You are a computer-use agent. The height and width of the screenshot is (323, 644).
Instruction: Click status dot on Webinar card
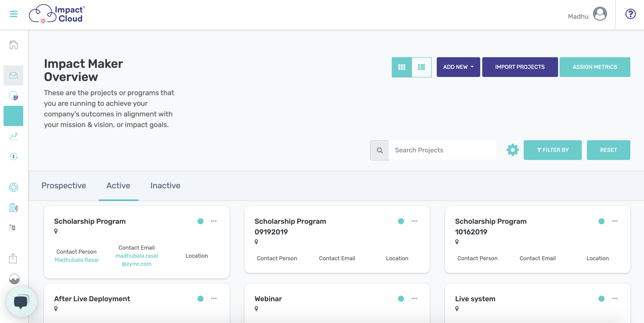[x=401, y=299]
